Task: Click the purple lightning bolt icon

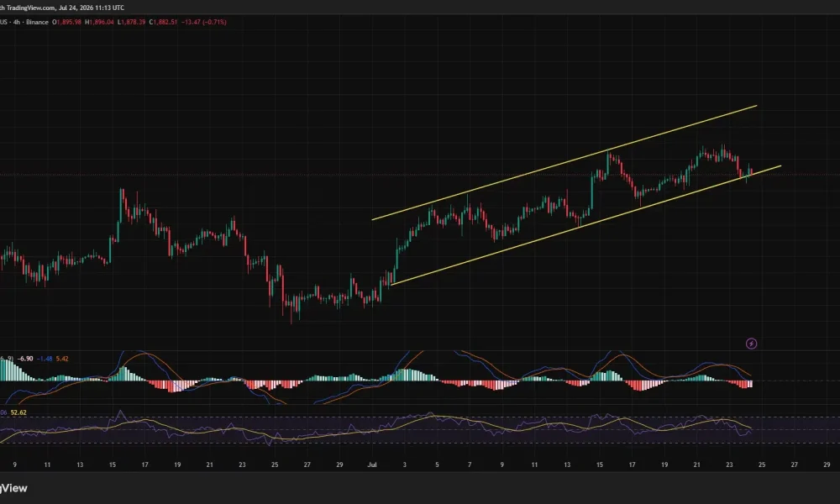Action: 752,344
